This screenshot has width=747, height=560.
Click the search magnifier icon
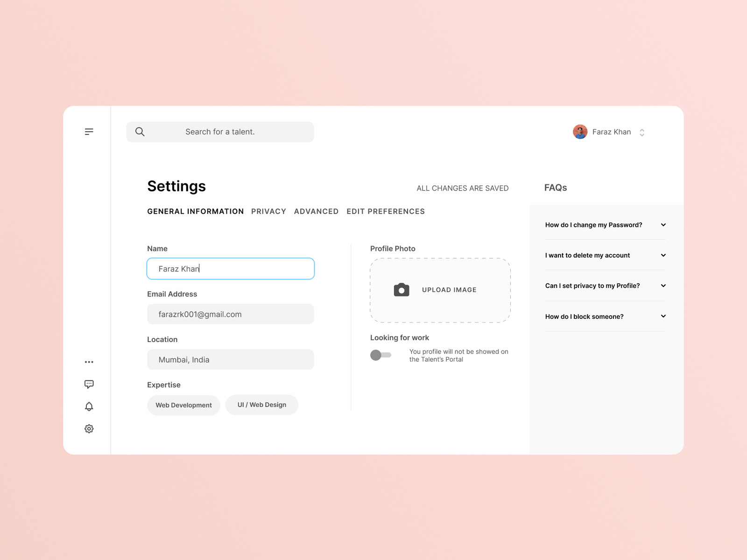point(140,132)
